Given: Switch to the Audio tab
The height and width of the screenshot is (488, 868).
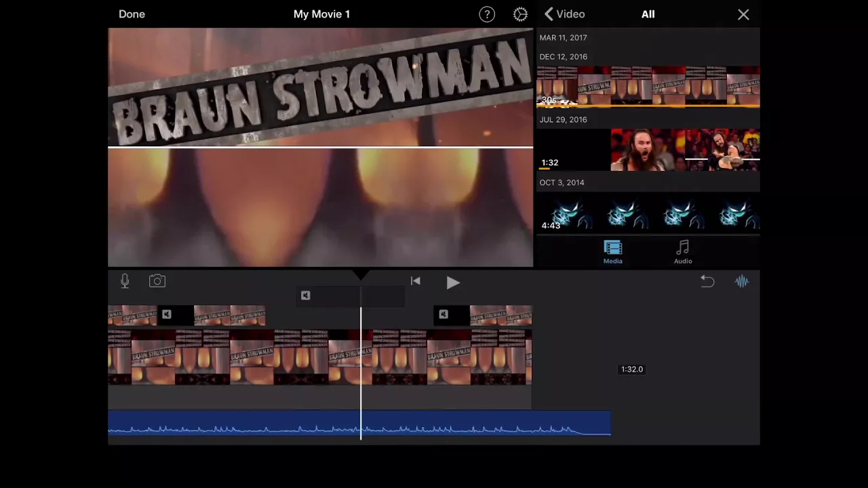Looking at the screenshot, I should 683,253.
